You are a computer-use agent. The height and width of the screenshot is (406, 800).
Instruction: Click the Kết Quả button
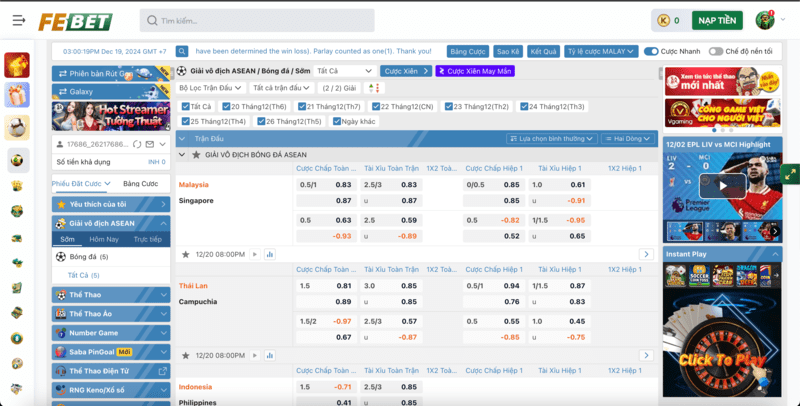[x=544, y=51]
